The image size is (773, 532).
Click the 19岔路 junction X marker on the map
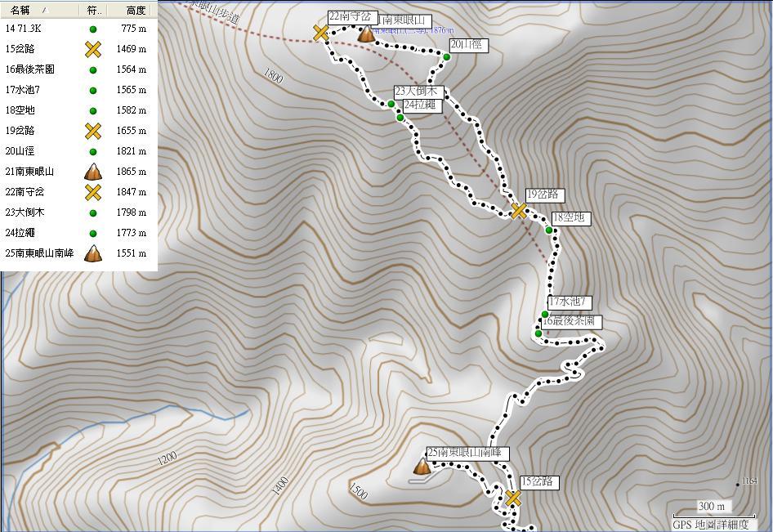pyautogui.click(x=519, y=211)
